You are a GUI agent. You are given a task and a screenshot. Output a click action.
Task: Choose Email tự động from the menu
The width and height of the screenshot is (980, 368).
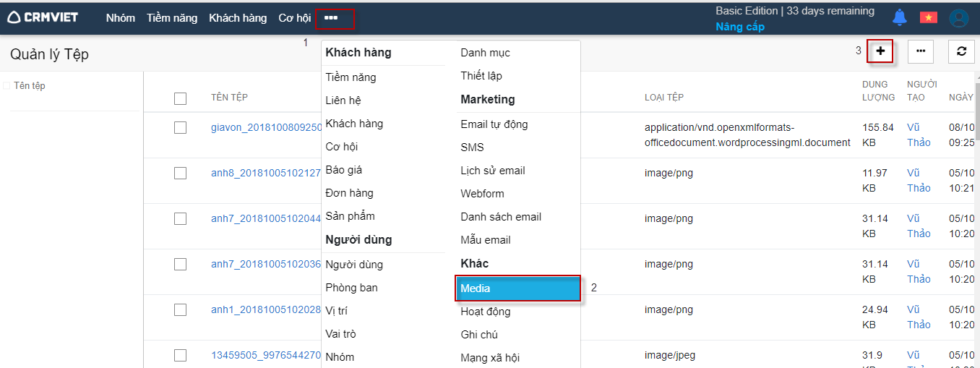point(494,124)
